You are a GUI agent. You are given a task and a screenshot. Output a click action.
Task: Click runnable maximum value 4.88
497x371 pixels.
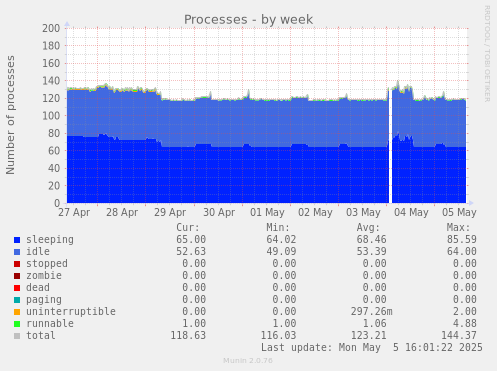click(x=465, y=324)
